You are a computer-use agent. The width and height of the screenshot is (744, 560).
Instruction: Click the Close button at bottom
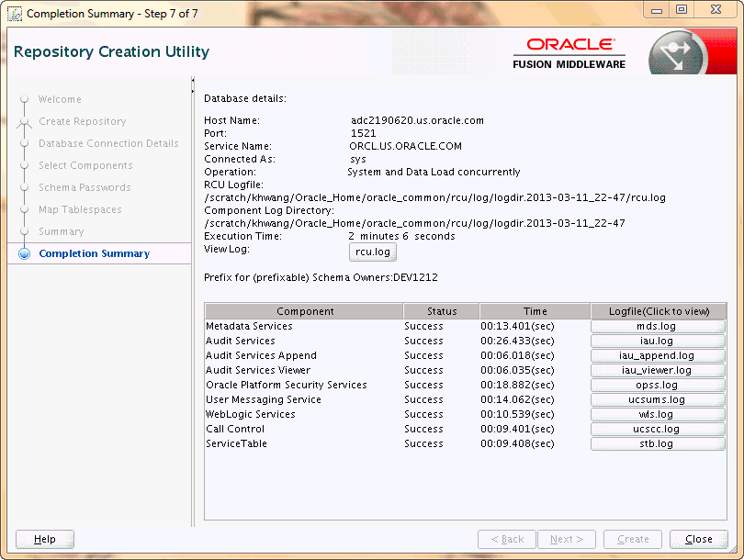click(x=698, y=539)
